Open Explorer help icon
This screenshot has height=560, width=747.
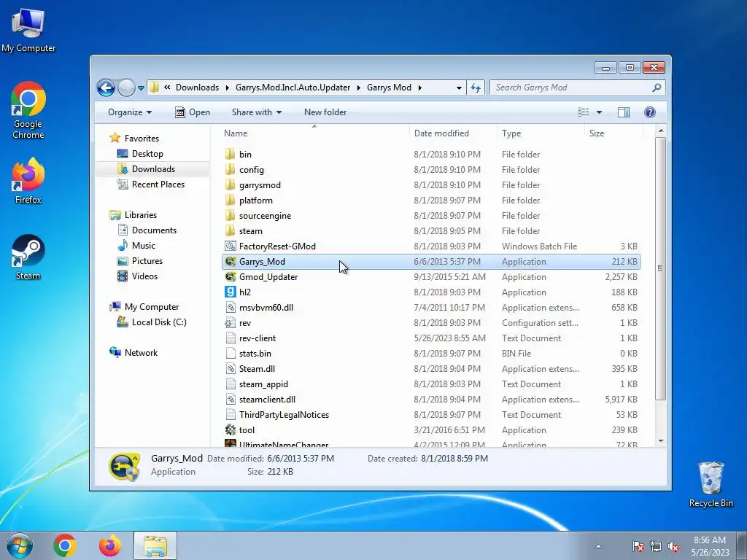(x=649, y=112)
